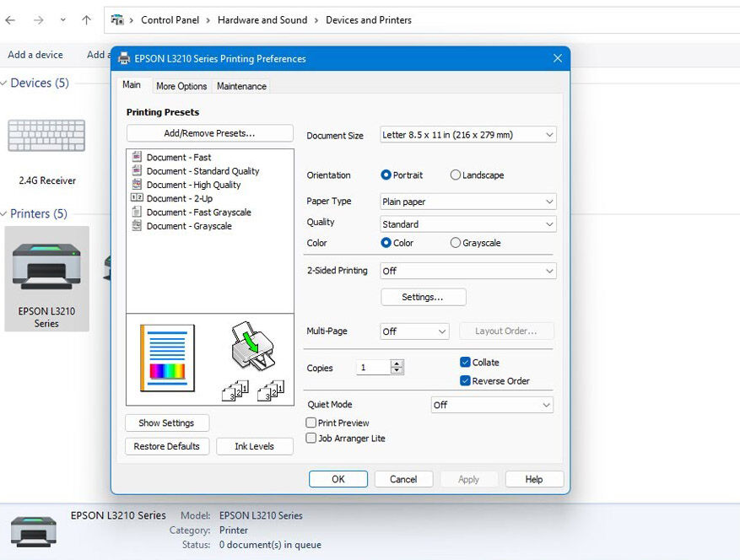740x560 pixels.
Task: Select the Document - Fast Grayscale preset icon
Action: click(x=137, y=212)
